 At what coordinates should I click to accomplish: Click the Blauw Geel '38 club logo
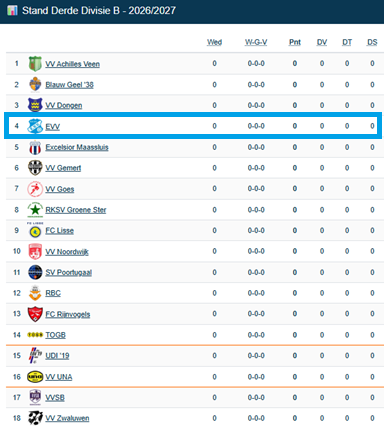tap(35, 84)
